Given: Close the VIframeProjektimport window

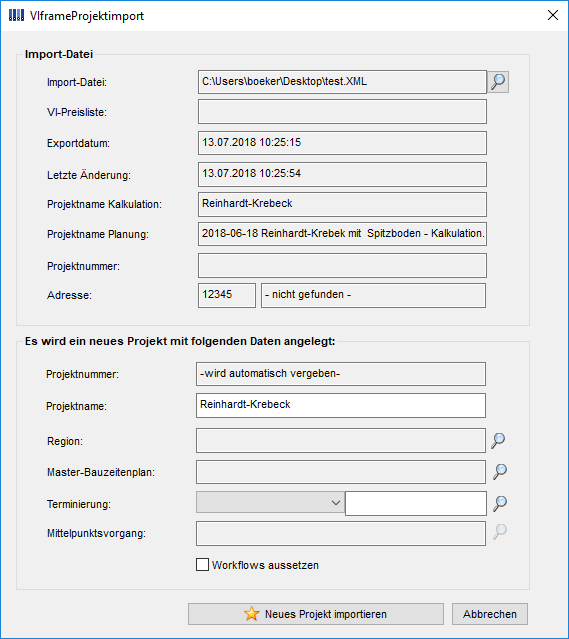Looking at the screenshot, I should click(x=553, y=15).
